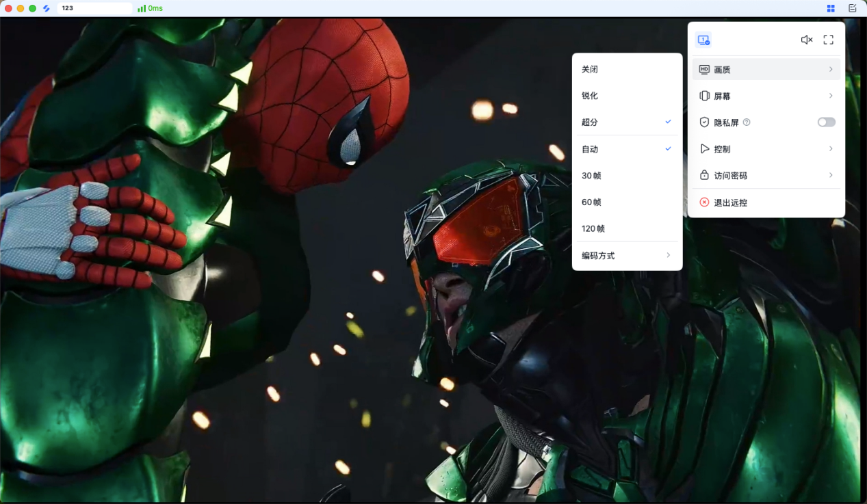Click the checkmark next to 自动
The width and height of the screenshot is (867, 504).
668,148
